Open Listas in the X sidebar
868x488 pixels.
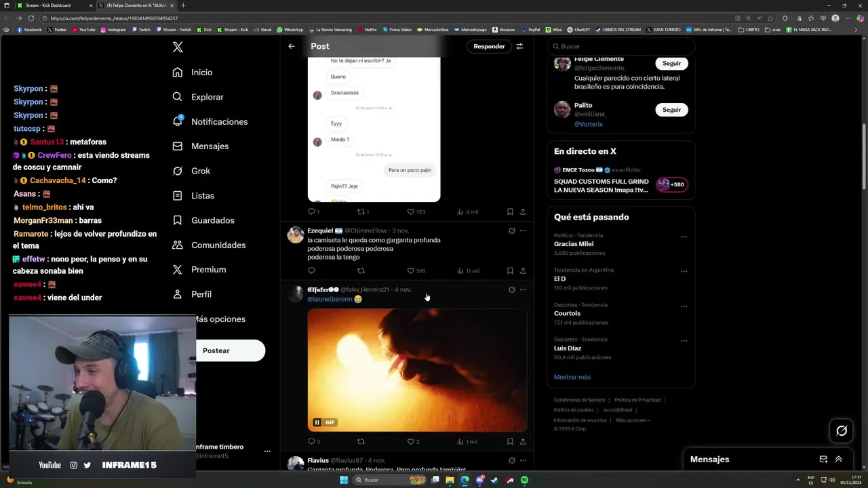point(193,195)
